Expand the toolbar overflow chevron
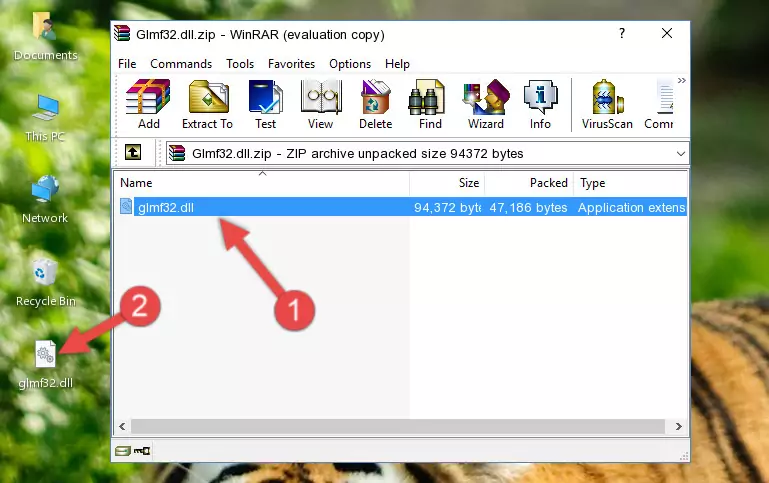Image resolution: width=769 pixels, height=483 pixels. coord(682,80)
